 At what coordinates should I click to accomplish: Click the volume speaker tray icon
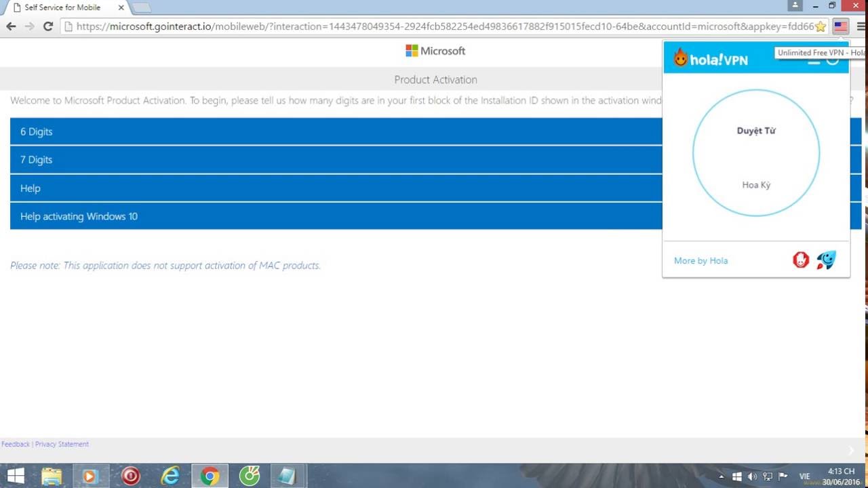pyautogui.click(x=752, y=476)
